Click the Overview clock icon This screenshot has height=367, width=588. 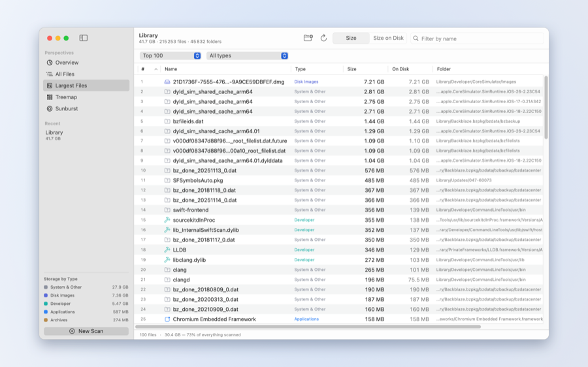pos(50,63)
